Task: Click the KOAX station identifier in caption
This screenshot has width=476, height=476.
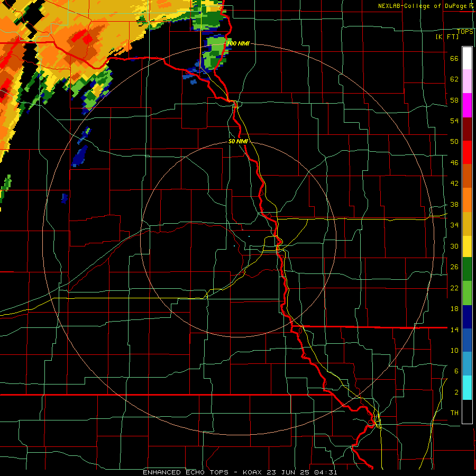Action: [253, 472]
